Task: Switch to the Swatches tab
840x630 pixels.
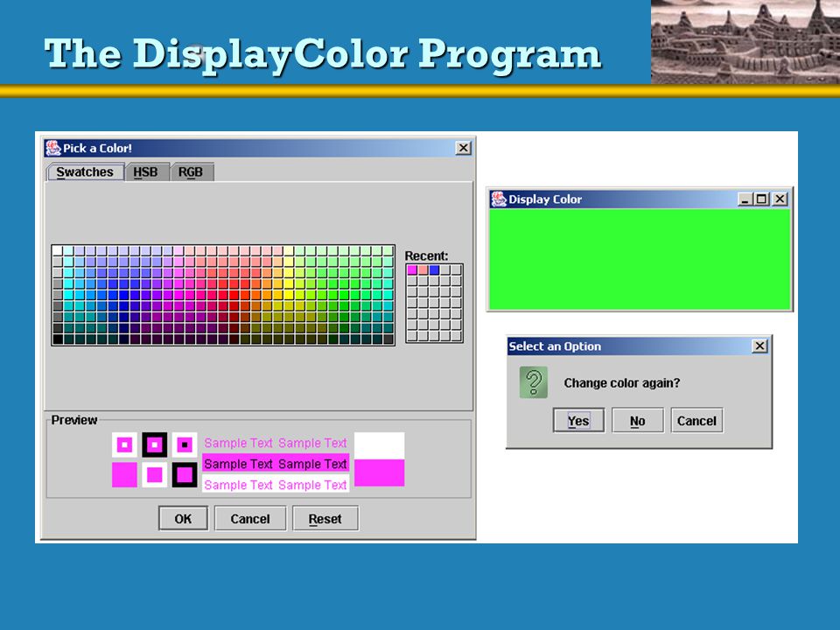Action: click(85, 172)
